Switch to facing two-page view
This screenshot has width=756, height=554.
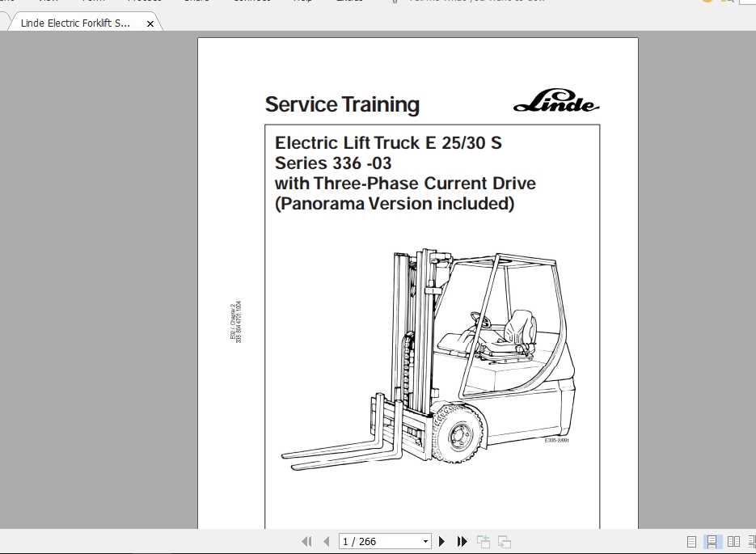click(x=733, y=541)
